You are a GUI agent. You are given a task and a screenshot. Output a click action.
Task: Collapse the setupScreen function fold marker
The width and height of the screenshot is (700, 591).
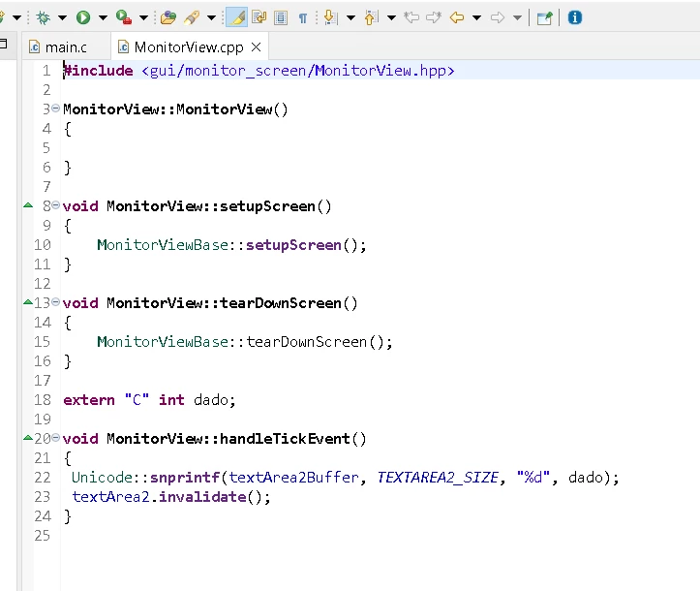[55, 205]
